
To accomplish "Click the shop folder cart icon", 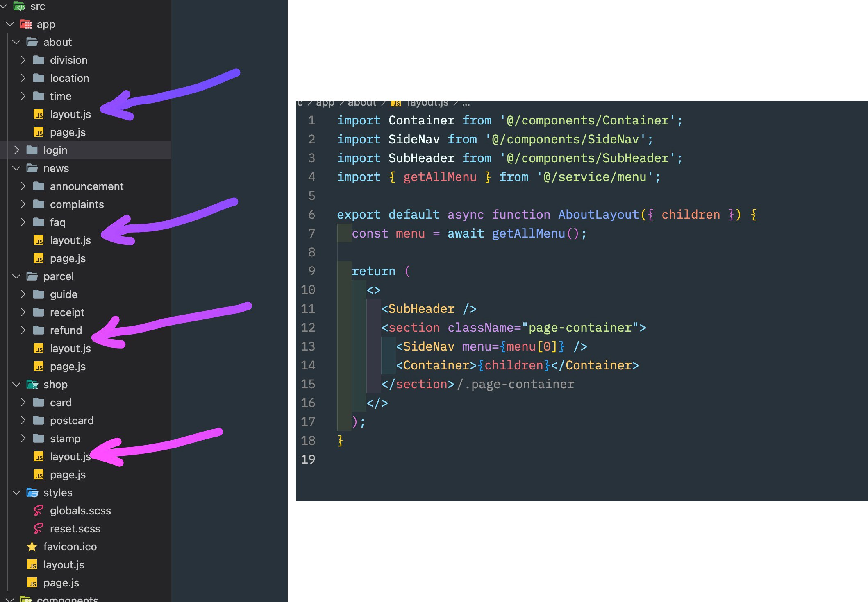I will click(x=32, y=385).
